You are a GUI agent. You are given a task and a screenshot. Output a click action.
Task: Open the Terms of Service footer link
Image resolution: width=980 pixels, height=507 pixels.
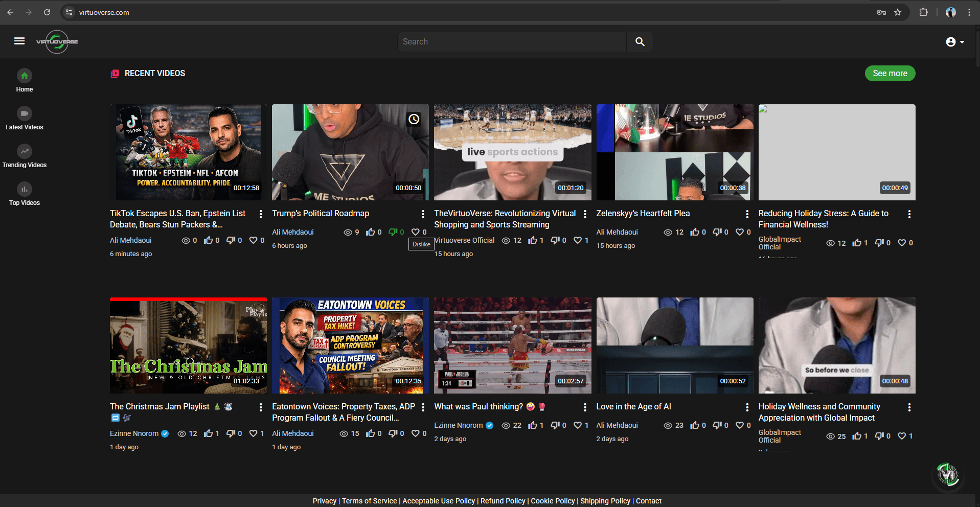[x=369, y=501]
